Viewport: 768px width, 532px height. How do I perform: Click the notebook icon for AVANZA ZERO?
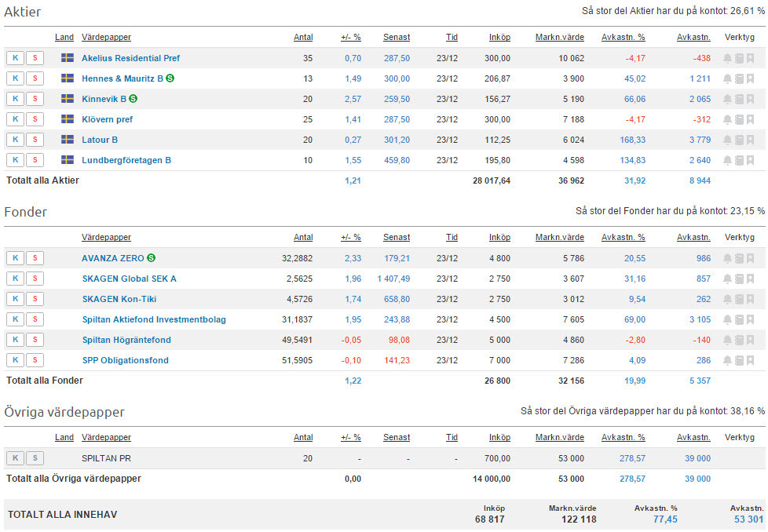click(x=739, y=258)
